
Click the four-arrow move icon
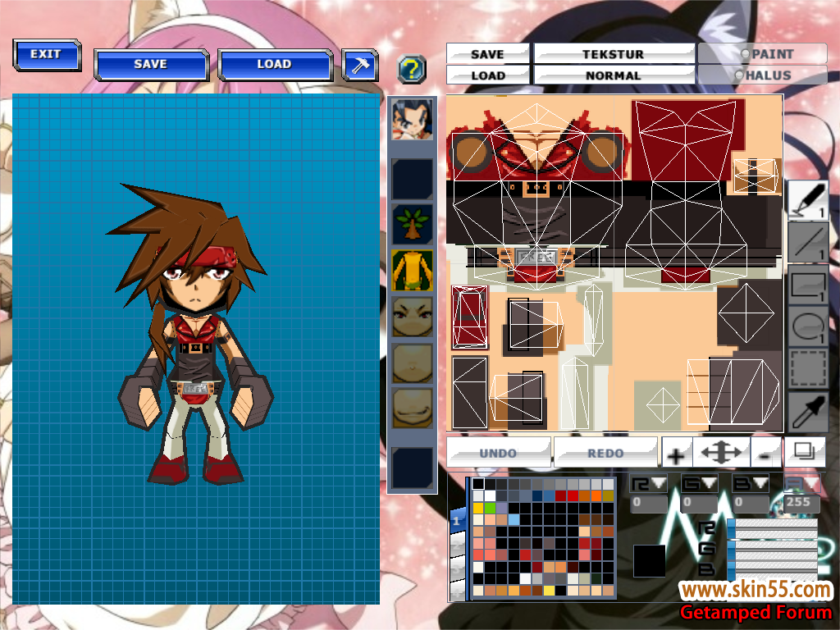click(721, 453)
